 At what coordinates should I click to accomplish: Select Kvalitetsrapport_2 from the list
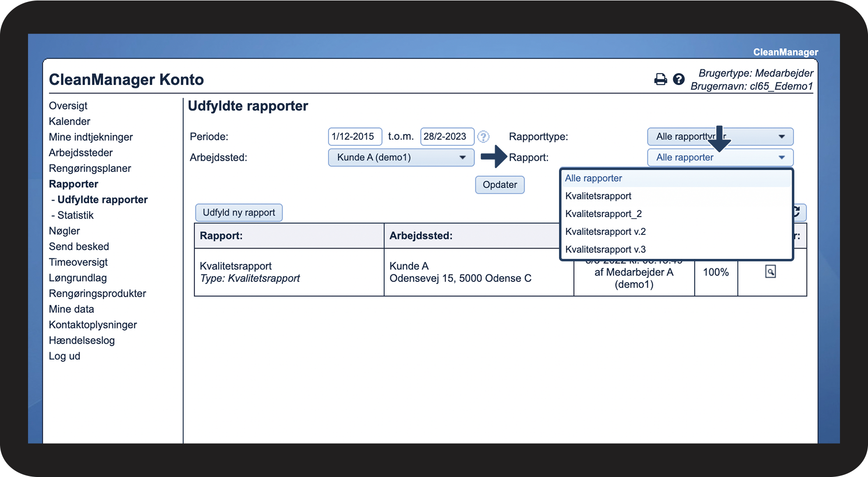click(603, 214)
